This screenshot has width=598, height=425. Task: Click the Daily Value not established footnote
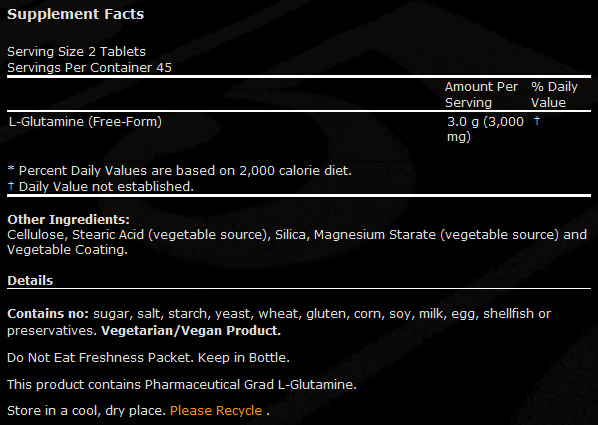100,187
